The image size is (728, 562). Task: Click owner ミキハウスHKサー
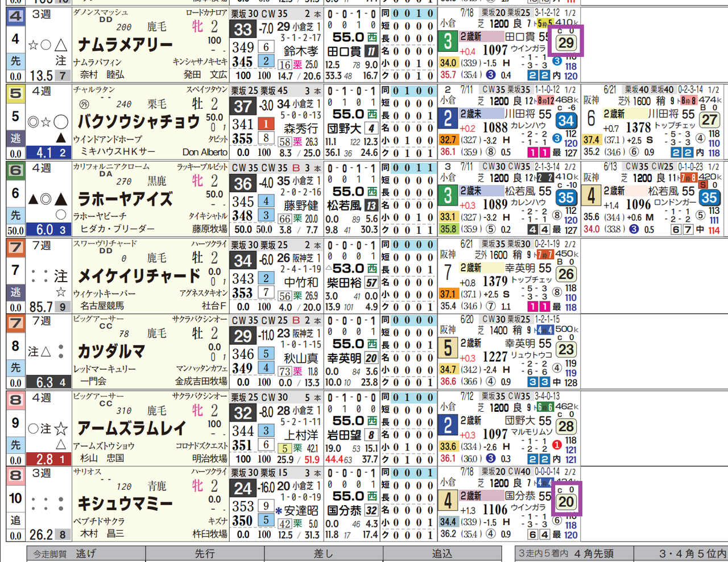click(x=118, y=152)
